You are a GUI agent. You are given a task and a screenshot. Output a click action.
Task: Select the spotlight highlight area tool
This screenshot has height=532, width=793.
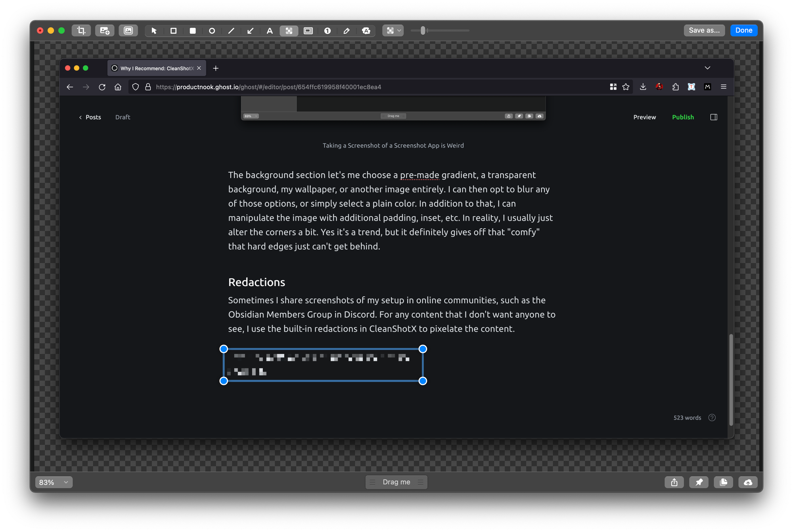click(308, 31)
